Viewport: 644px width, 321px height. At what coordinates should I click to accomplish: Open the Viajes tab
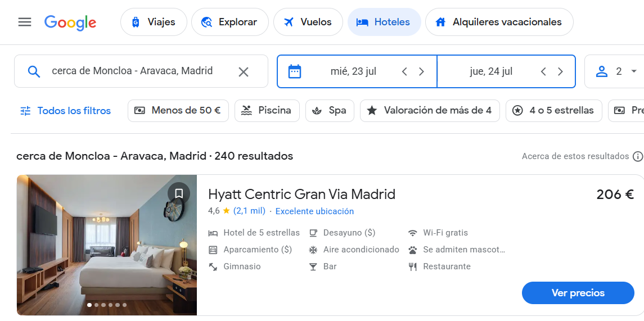[154, 22]
